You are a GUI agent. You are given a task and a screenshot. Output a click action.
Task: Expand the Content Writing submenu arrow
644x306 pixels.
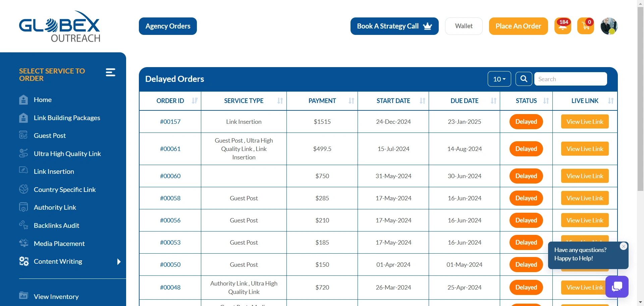pyautogui.click(x=119, y=262)
